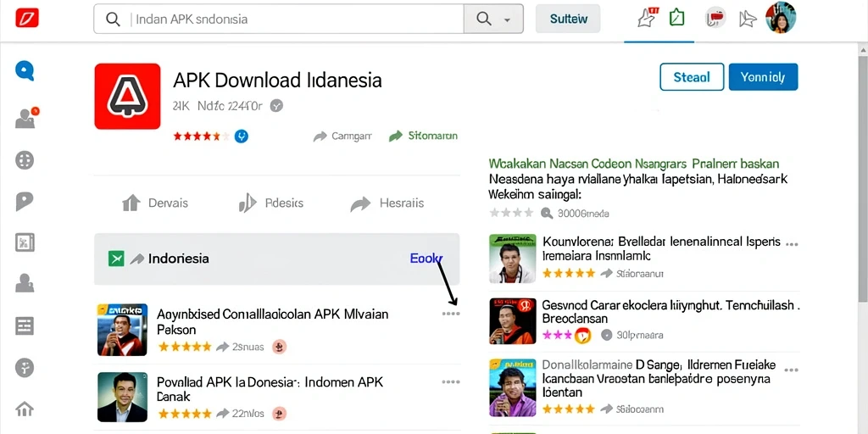Click the search box containing 'Indan APK sndonisia'
The width and height of the screenshot is (868, 434).
tap(278, 19)
